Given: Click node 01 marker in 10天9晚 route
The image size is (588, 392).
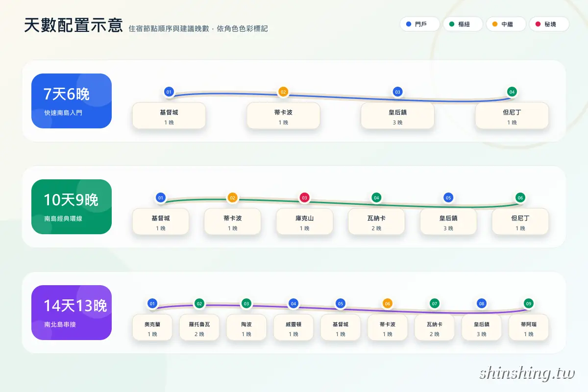Looking at the screenshot, I should (x=161, y=198).
